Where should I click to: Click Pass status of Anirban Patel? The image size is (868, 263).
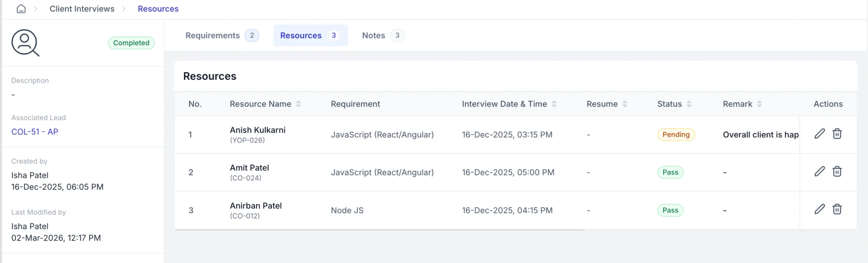[x=670, y=210]
